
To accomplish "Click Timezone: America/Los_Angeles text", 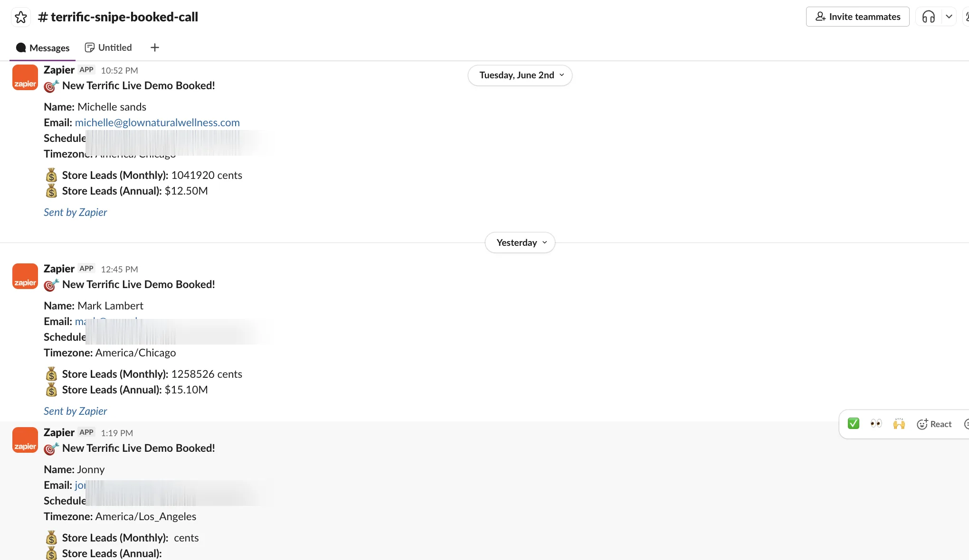I will point(120,516).
